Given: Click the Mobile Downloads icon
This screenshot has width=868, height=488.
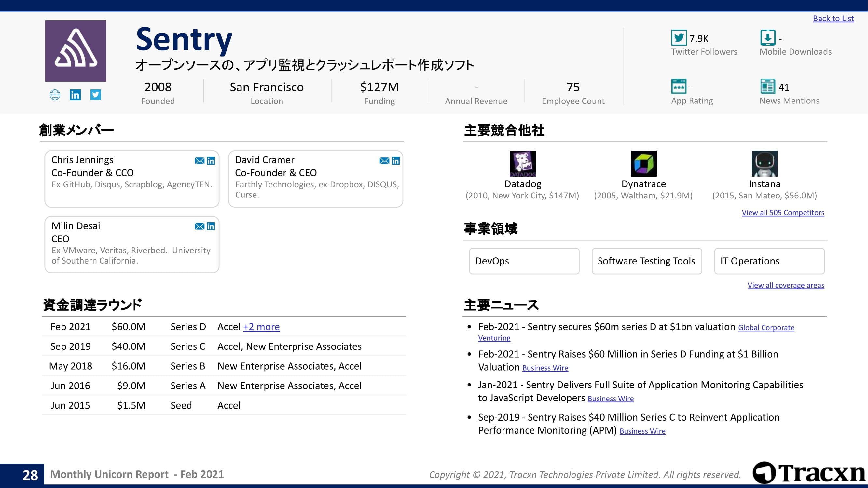Looking at the screenshot, I should [767, 38].
